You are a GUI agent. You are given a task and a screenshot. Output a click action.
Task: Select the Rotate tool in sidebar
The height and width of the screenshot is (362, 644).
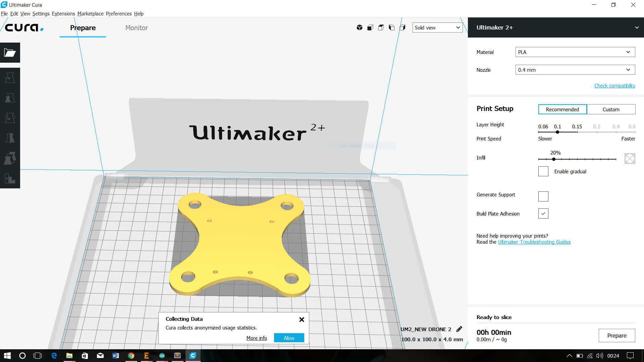pyautogui.click(x=10, y=118)
